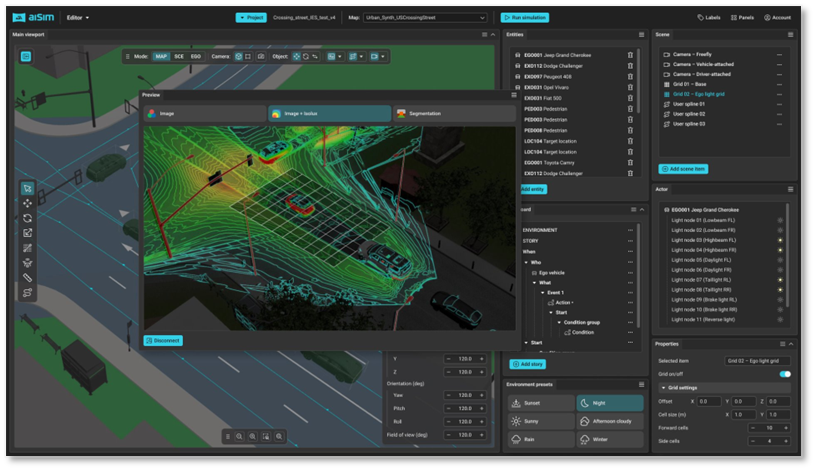Collapse the Main viewport panel chevron
The image size is (816, 471).
pos(493,35)
